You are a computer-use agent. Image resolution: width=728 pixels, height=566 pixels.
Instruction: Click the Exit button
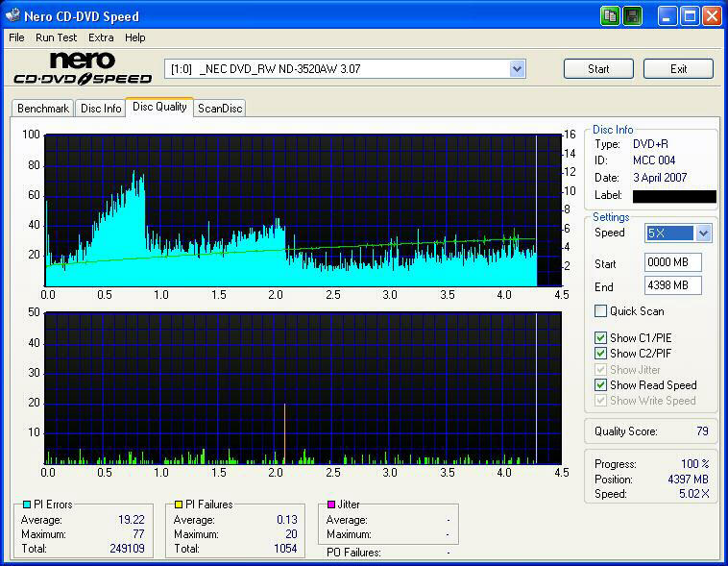tap(678, 69)
